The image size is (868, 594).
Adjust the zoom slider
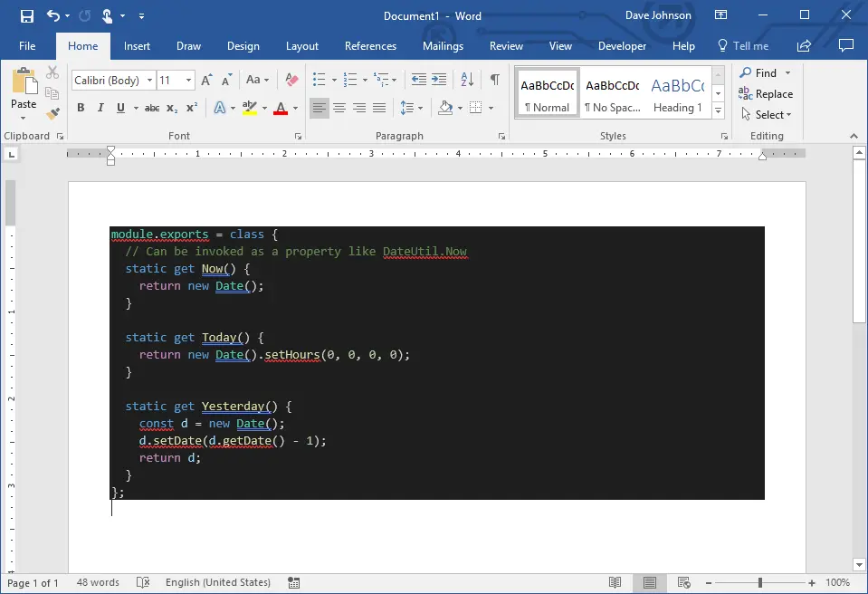[x=760, y=582]
